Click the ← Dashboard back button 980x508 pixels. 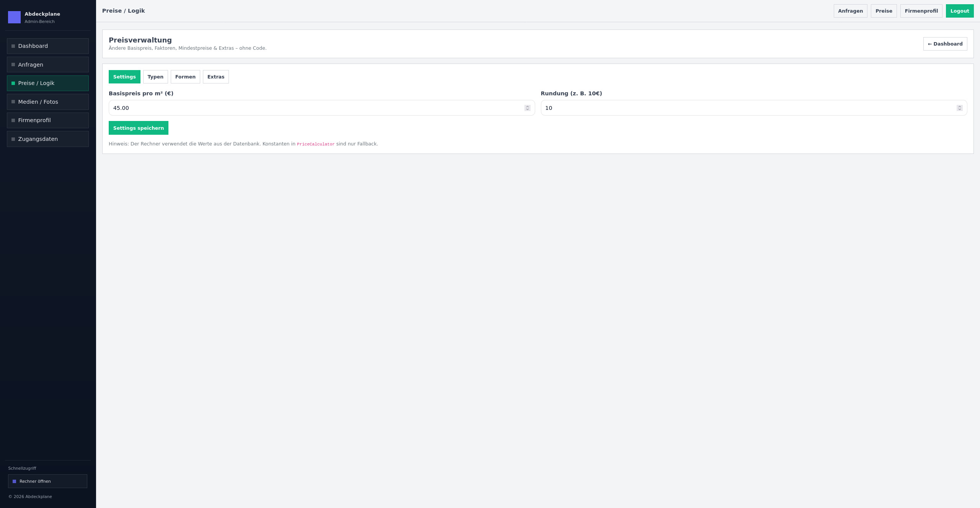click(945, 44)
